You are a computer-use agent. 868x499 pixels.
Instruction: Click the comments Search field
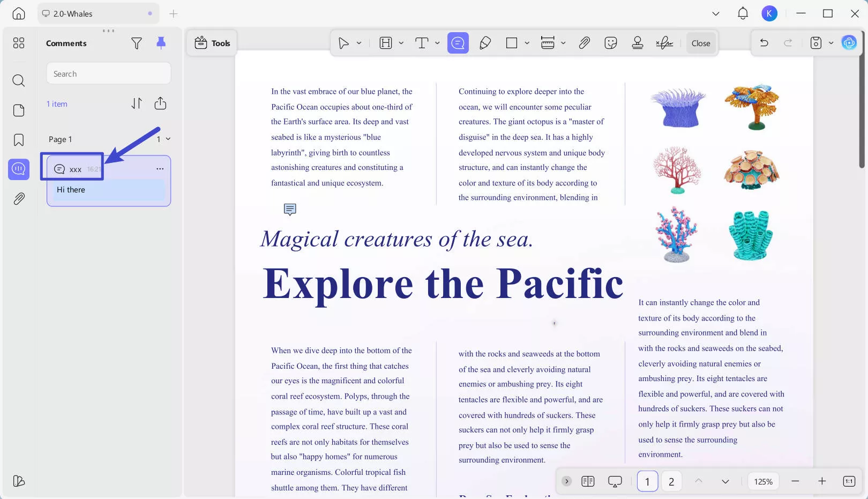109,73
